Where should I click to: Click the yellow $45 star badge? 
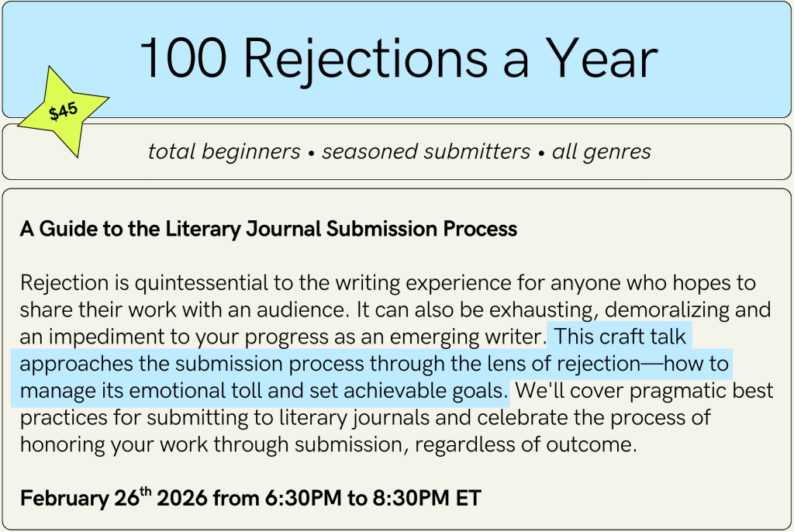64,111
